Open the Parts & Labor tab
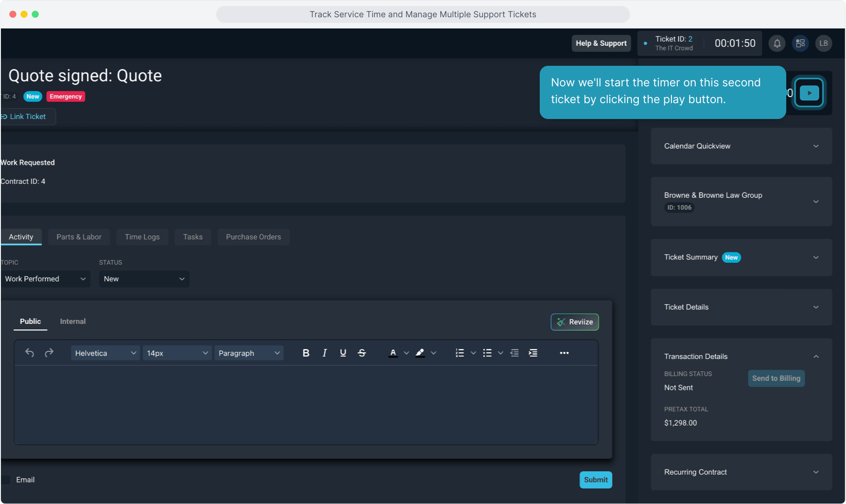Screen dimensions: 846x504 pos(79,237)
